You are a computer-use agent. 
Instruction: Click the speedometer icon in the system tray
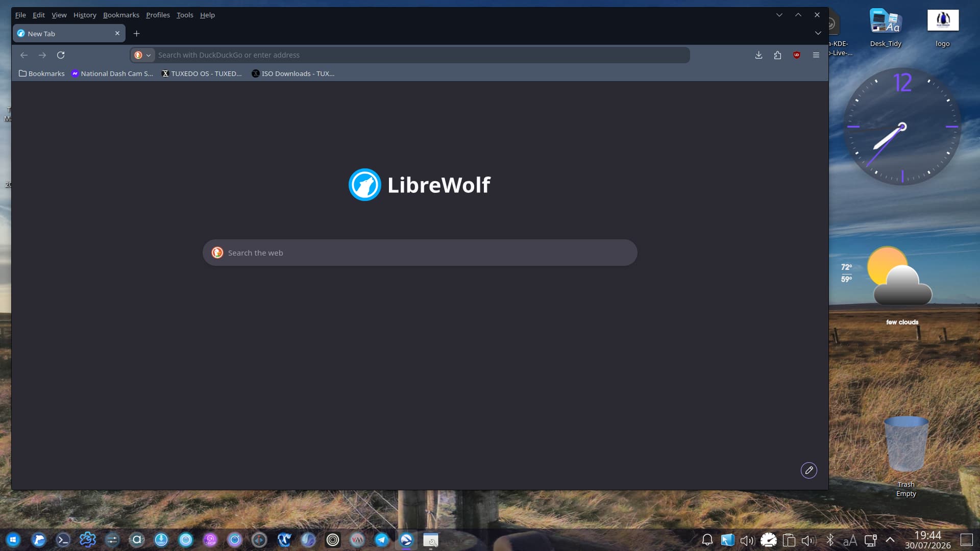[769, 540]
